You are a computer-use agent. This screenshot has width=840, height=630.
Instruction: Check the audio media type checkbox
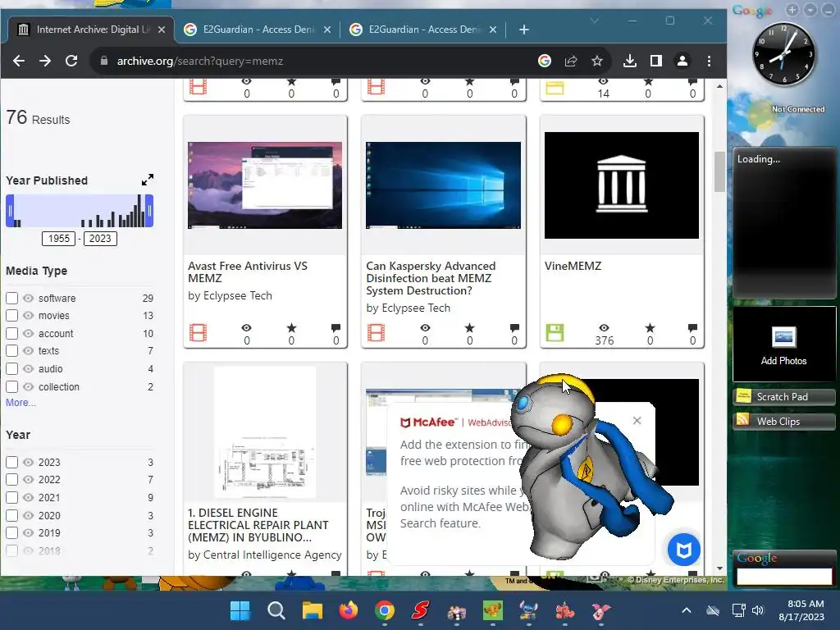11,368
